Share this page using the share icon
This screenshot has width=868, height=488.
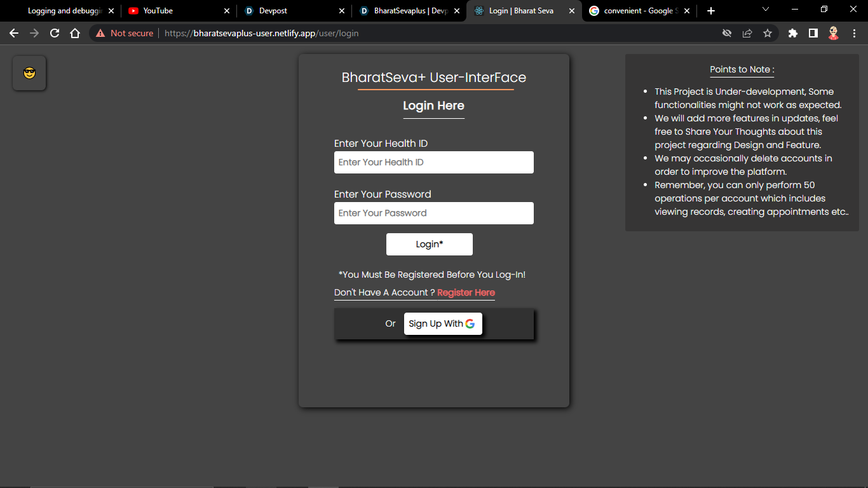coord(747,33)
